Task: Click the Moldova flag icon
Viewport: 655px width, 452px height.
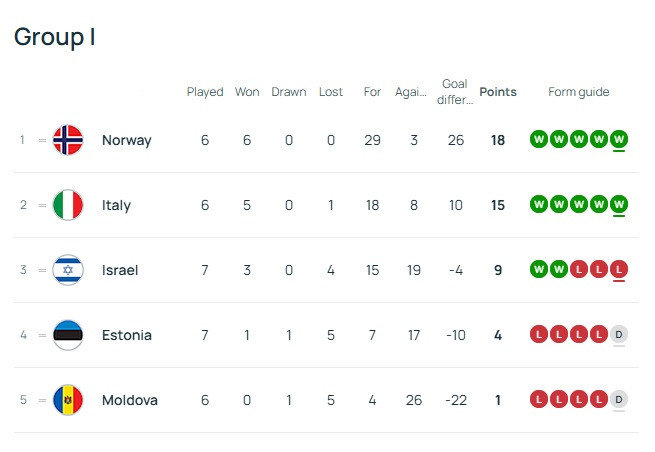Action: pos(68,400)
